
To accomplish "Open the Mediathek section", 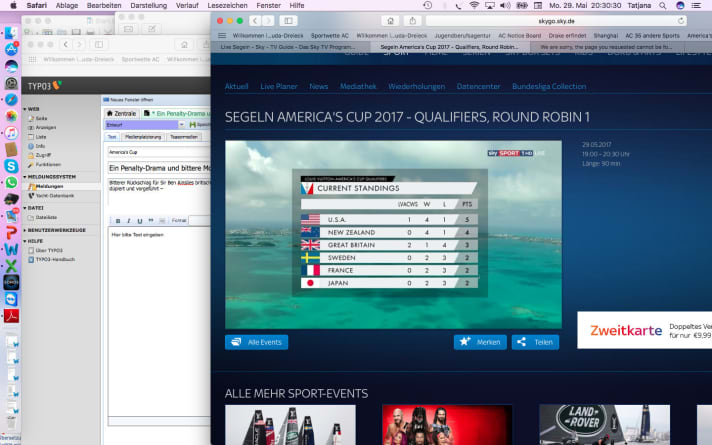I will pyautogui.click(x=358, y=86).
